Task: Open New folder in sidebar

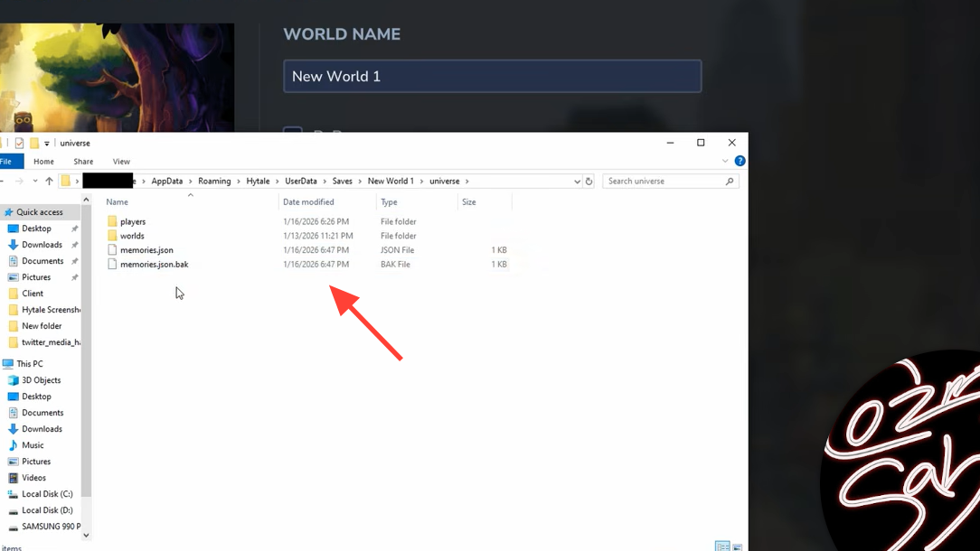Action: pos(42,326)
